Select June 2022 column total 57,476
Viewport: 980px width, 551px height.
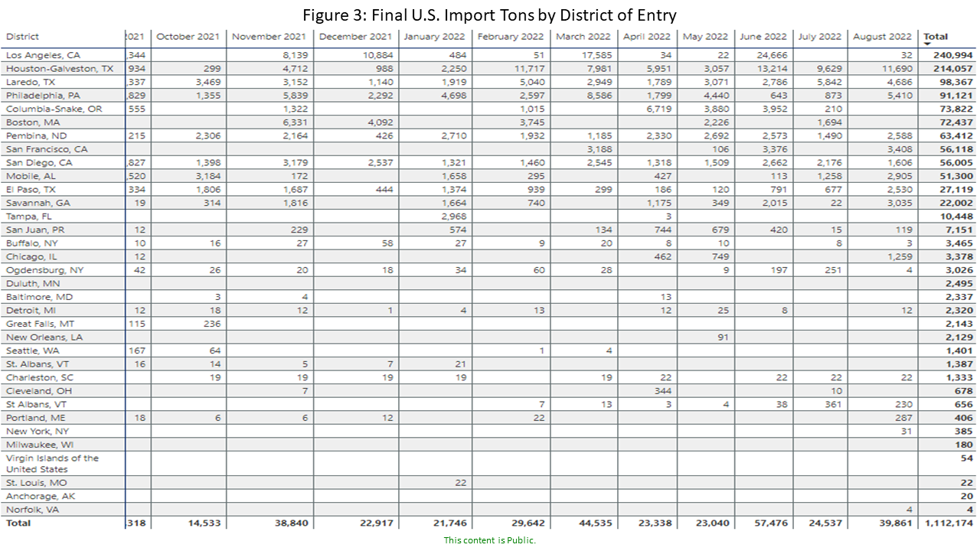[x=769, y=523]
